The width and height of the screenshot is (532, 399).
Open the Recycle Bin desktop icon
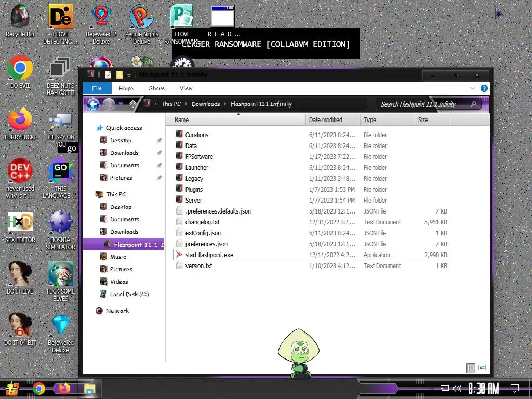pyautogui.click(x=20, y=21)
